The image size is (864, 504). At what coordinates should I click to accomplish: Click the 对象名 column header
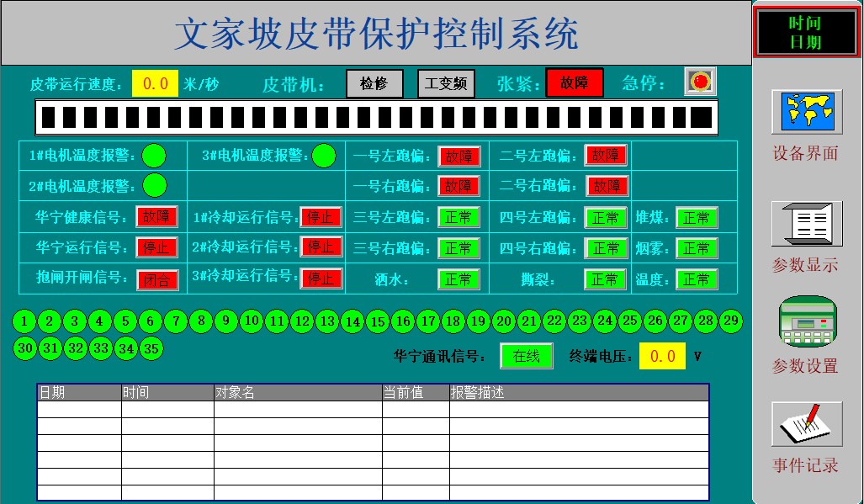[298, 393]
